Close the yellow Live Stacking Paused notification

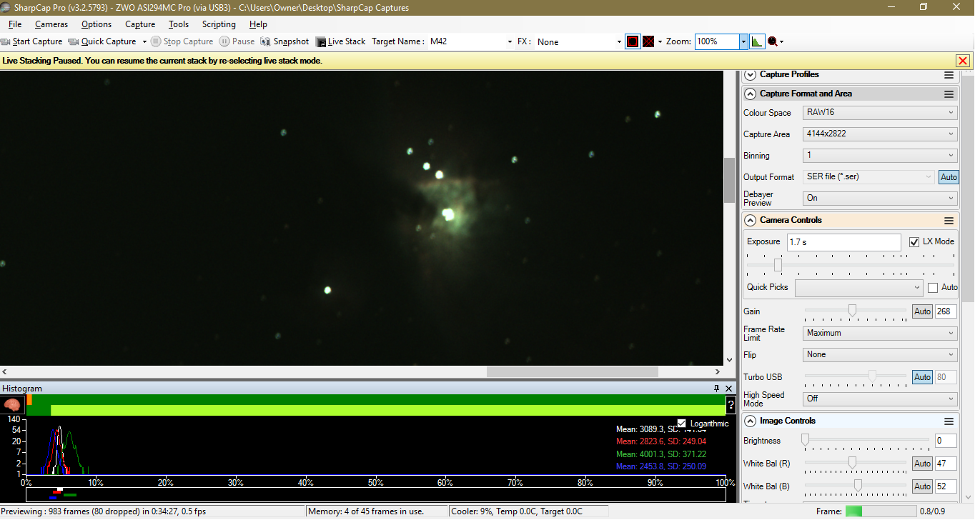tap(963, 61)
